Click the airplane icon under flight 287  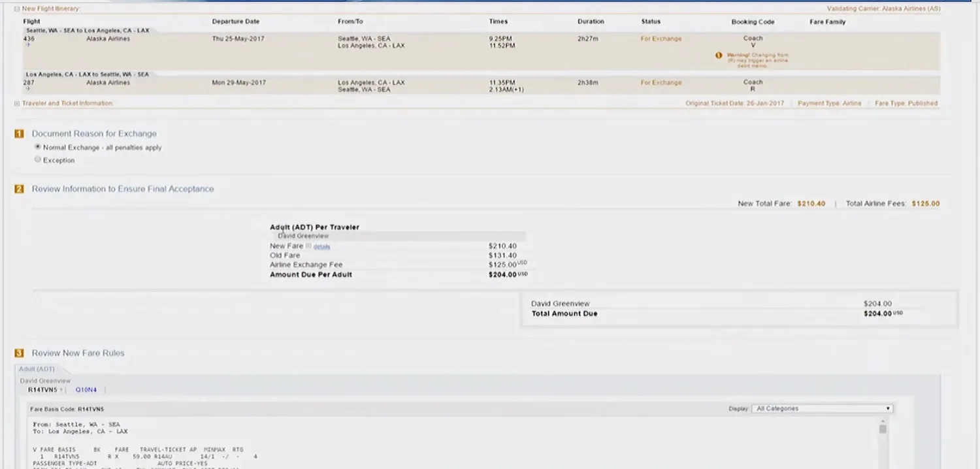point(27,89)
